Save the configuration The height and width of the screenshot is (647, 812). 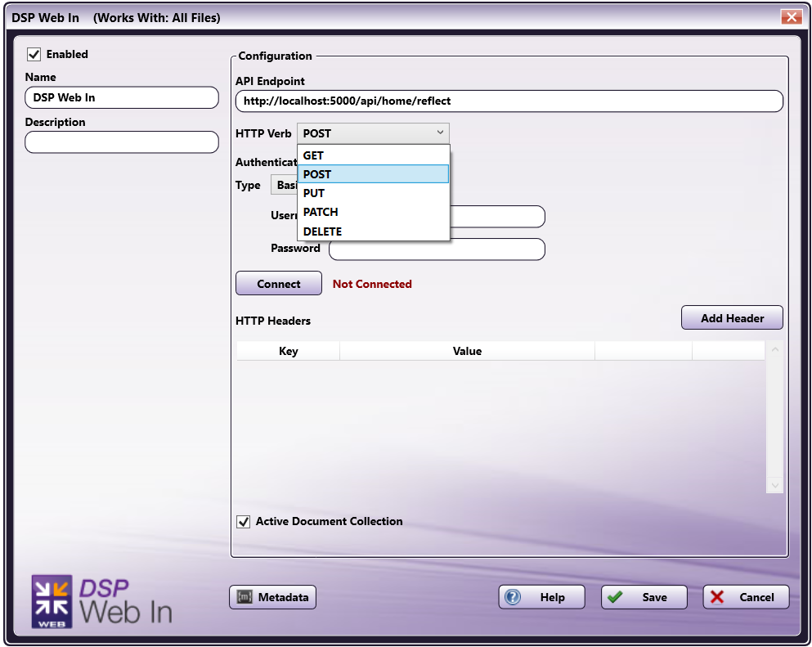click(644, 597)
